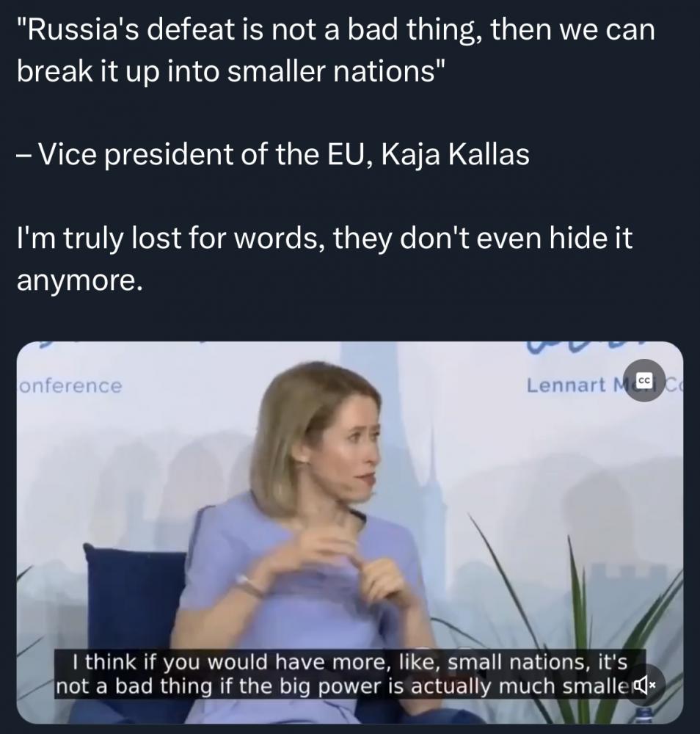Click the word "anymore." in the post
The image size is (700, 734).
coord(79,281)
